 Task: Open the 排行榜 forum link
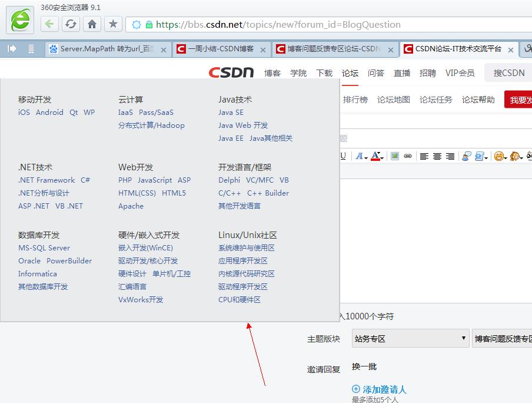pyautogui.click(x=355, y=100)
